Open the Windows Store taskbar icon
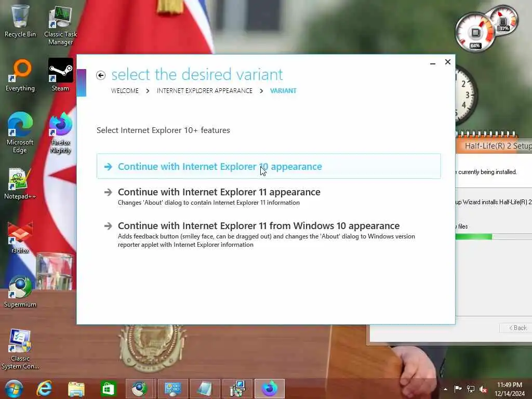 pos(108,389)
